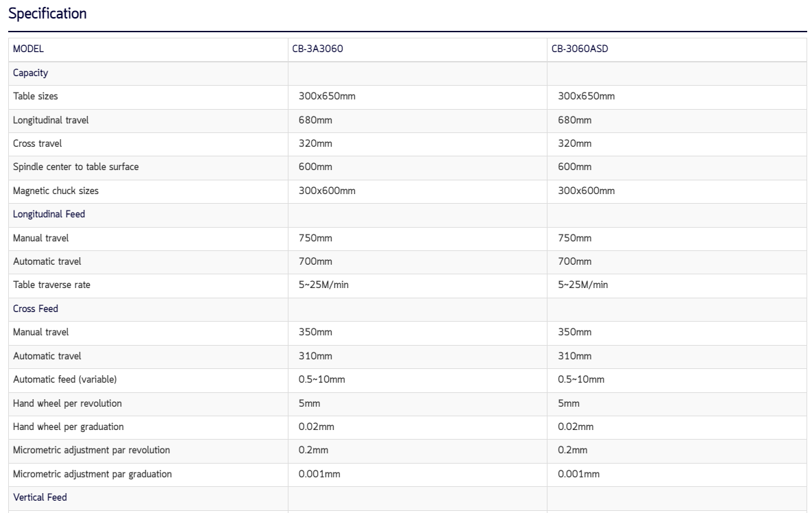Screen dimensions: 812x513
Task: Select 310mm automatic travel for CB-3A3060
Action: [315, 356]
